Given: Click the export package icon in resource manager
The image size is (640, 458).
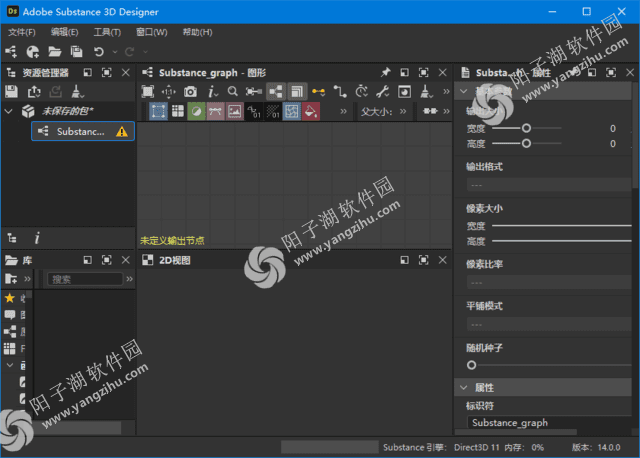Looking at the screenshot, I should pos(34,91).
